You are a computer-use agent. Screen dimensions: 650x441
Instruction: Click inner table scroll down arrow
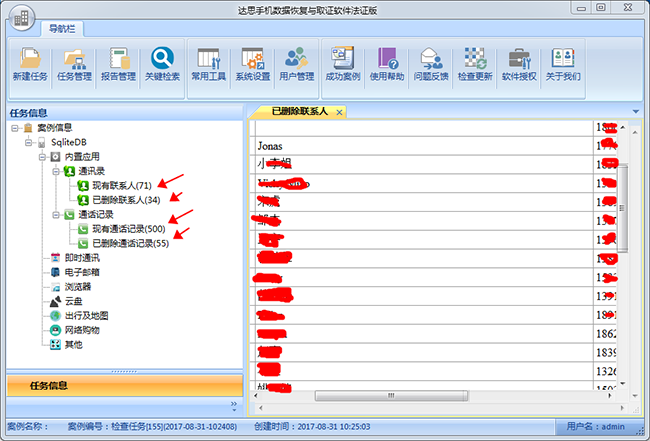click(x=623, y=384)
